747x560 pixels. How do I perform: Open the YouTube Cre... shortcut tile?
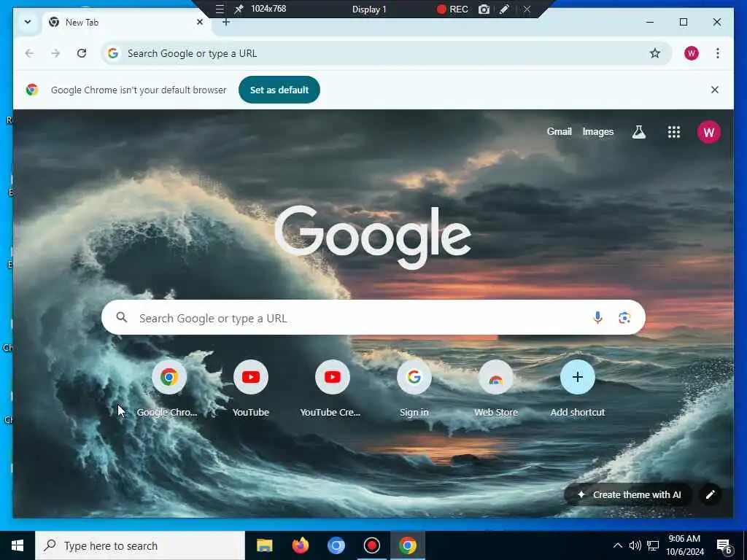coord(332,389)
